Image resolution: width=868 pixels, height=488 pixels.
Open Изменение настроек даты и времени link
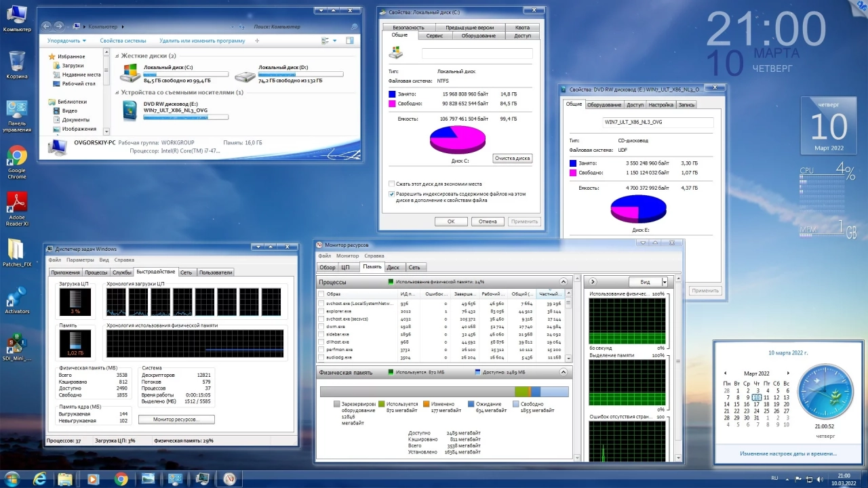[788, 453]
